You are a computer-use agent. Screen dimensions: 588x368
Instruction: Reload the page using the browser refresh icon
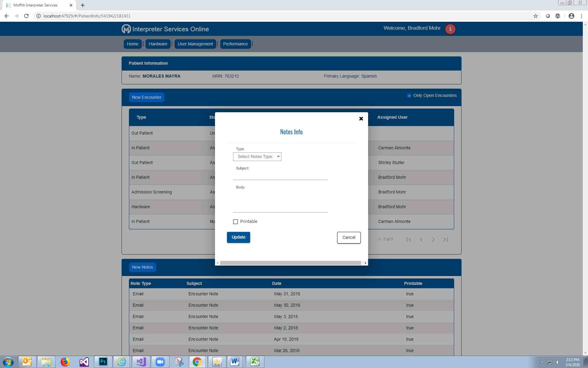pyautogui.click(x=26, y=16)
